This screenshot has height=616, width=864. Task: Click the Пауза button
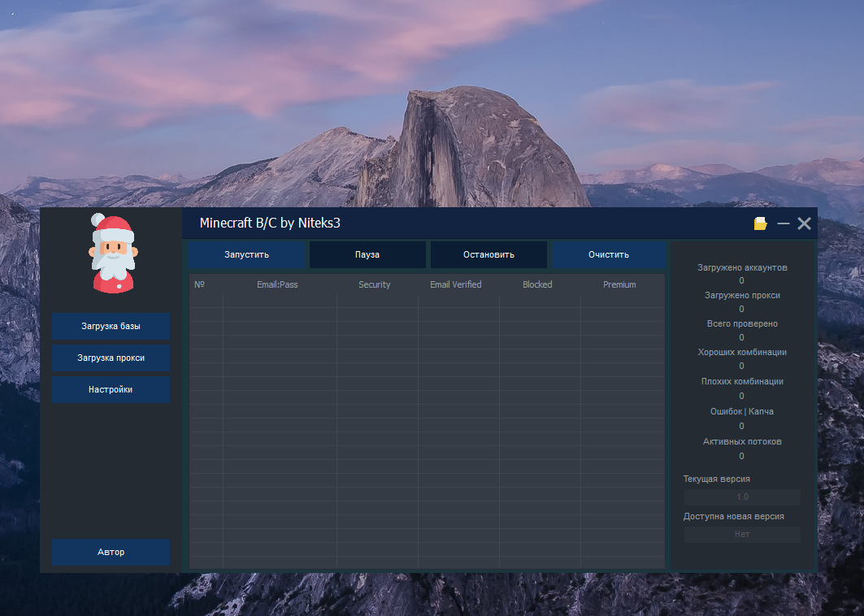367,254
